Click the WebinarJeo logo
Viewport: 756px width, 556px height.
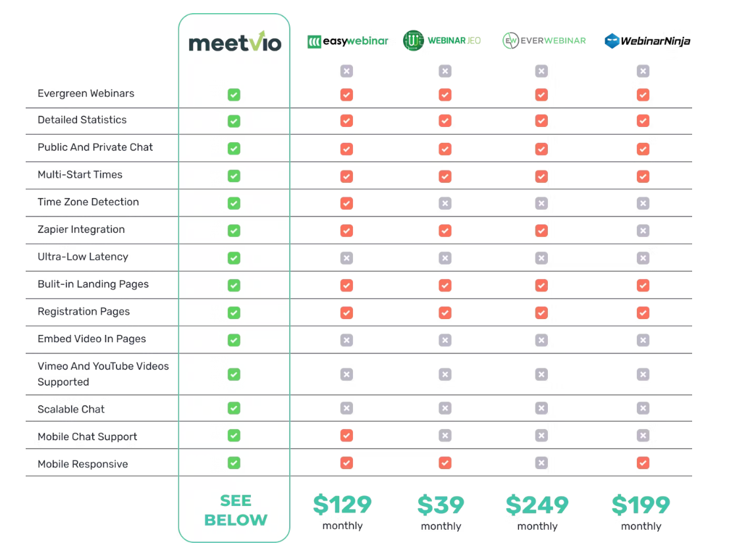pyautogui.click(x=442, y=41)
